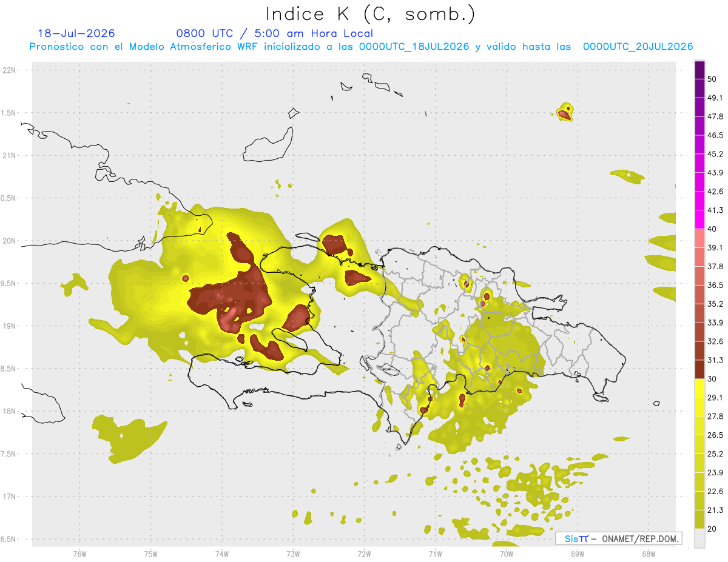The image size is (728, 562).
Task: Click the "17N" latitude label
Action: (x=10, y=497)
